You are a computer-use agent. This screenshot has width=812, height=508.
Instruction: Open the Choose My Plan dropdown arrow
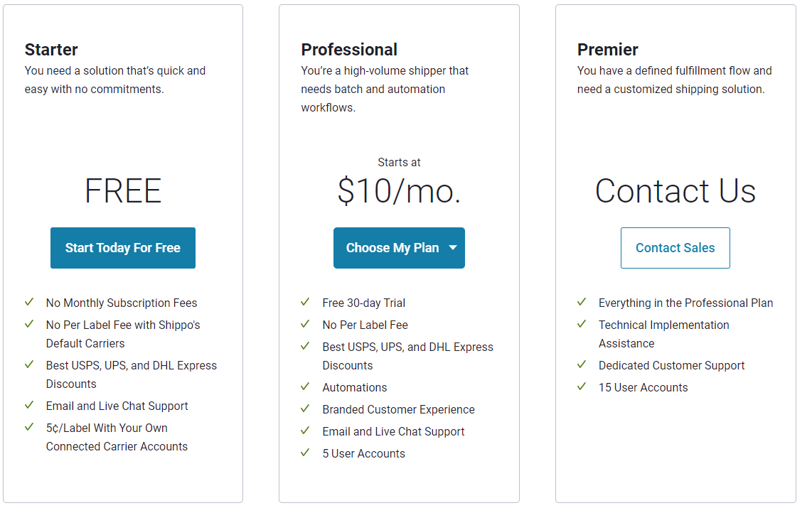click(x=453, y=248)
